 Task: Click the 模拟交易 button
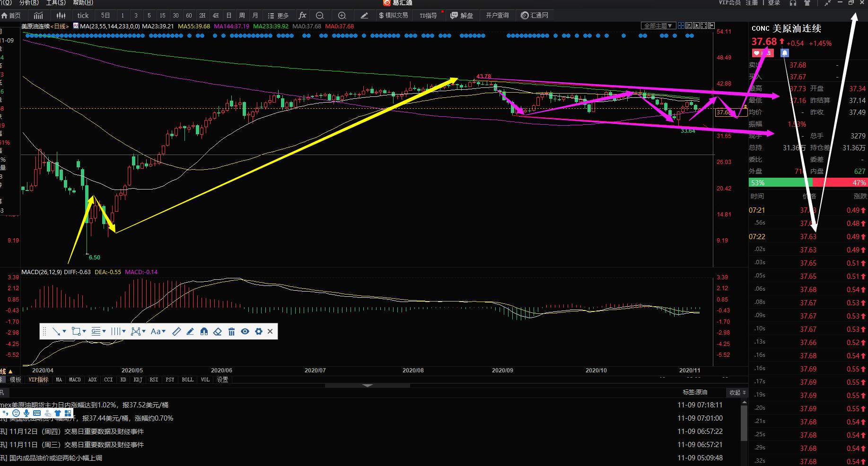click(393, 15)
